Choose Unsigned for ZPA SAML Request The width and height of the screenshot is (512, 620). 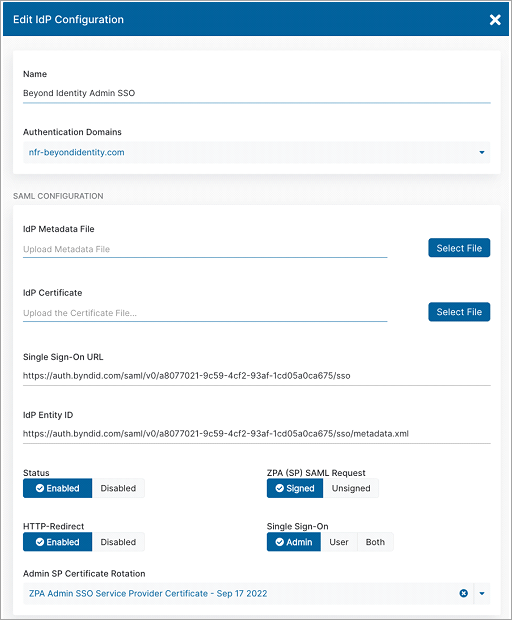[351, 488]
